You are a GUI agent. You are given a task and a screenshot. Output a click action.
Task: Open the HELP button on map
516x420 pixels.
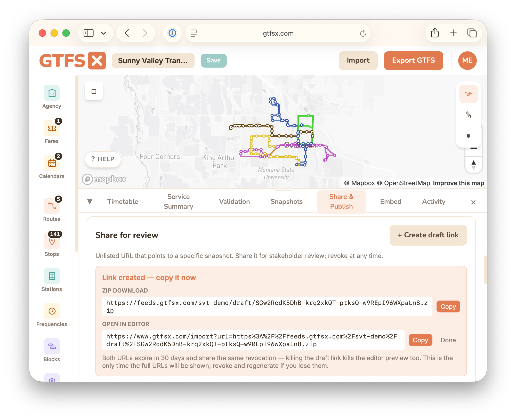tap(103, 159)
